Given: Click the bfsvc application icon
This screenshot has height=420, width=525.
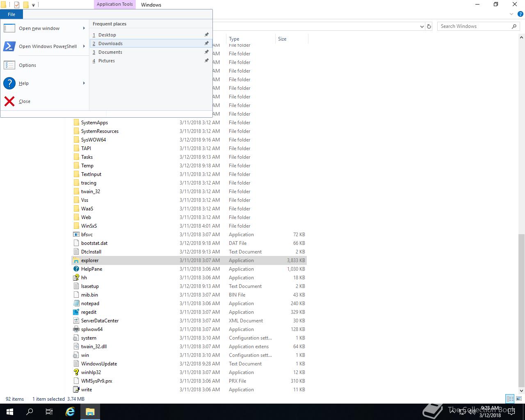Looking at the screenshot, I should click(76, 235).
